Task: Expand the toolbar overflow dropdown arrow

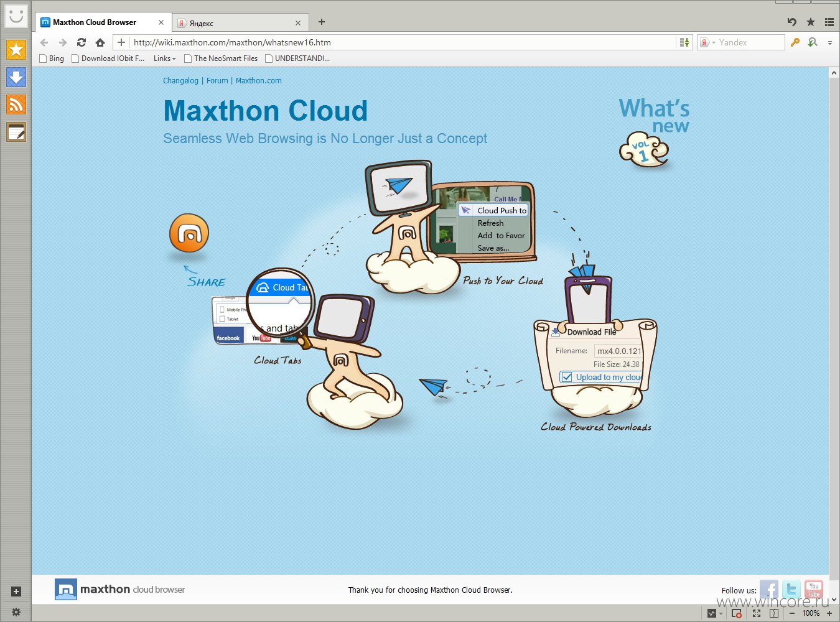Action: click(x=830, y=42)
